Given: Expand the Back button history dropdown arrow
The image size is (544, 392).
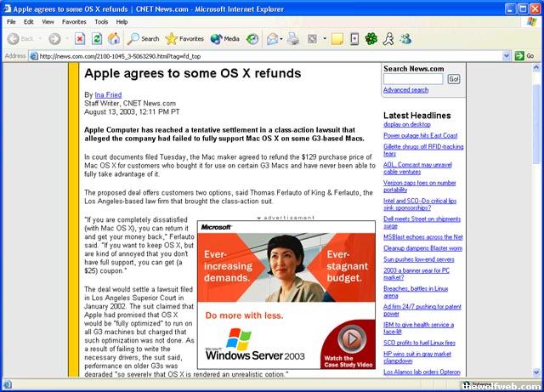Looking at the screenshot, I should point(40,38).
